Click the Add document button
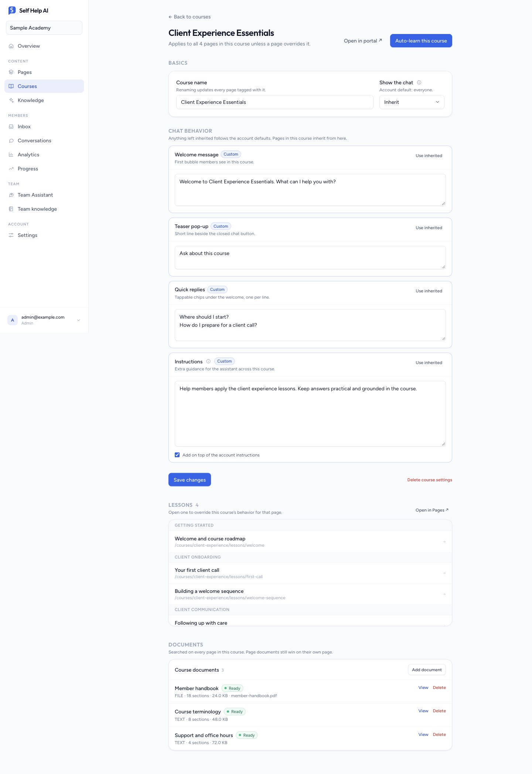Screen dimensions: 532x774 [x=427, y=670]
